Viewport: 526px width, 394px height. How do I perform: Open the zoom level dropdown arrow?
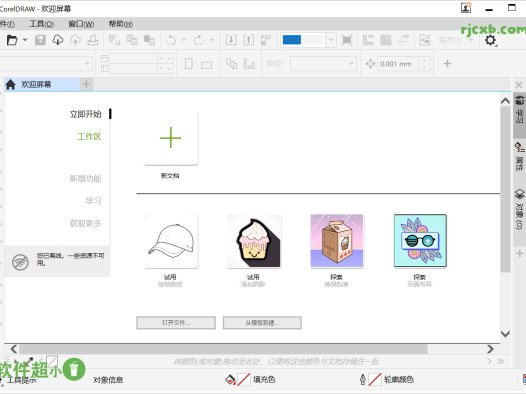click(331, 40)
